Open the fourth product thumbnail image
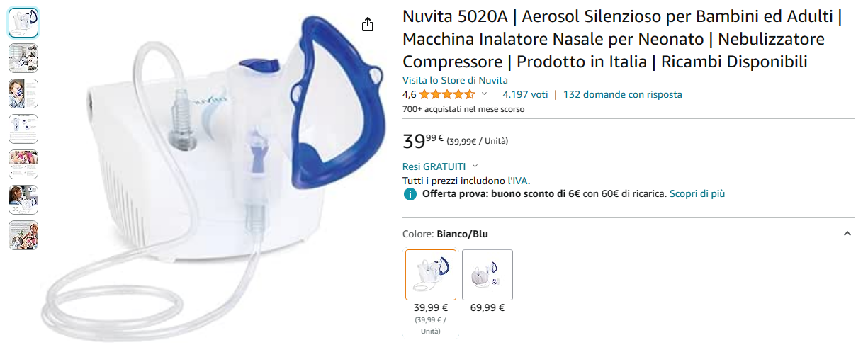This screenshot has width=868, height=345. (x=23, y=129)
